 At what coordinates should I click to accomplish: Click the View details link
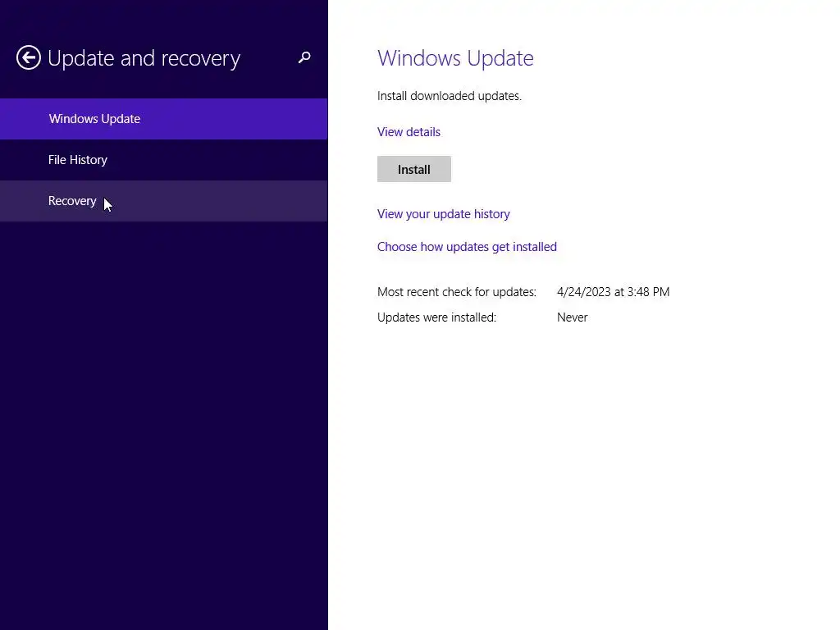pos(409,132)
